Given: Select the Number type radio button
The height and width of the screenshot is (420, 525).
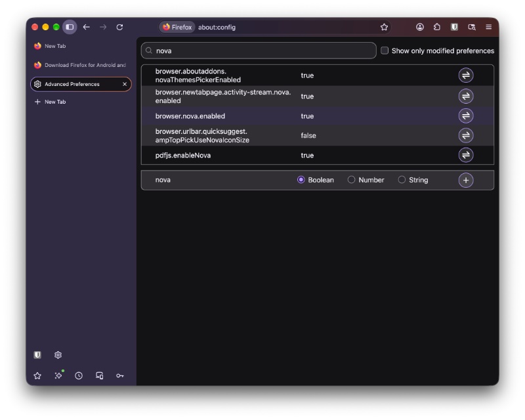Looking at the screenshot, I should [x=351, y=180].
